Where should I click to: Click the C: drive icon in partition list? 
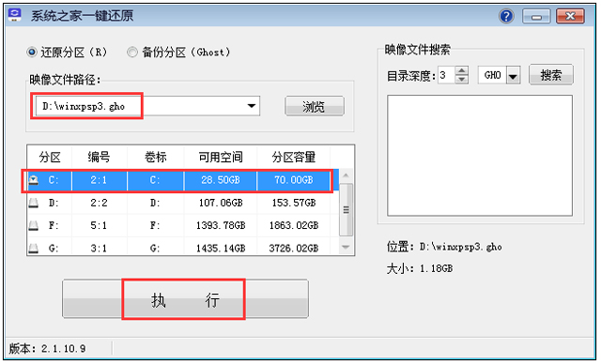pos(34,180)
